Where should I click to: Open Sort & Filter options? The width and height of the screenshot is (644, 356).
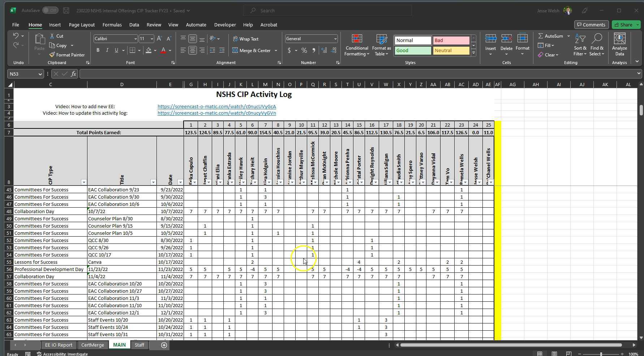pyautogui.click(x=580, y=45)
